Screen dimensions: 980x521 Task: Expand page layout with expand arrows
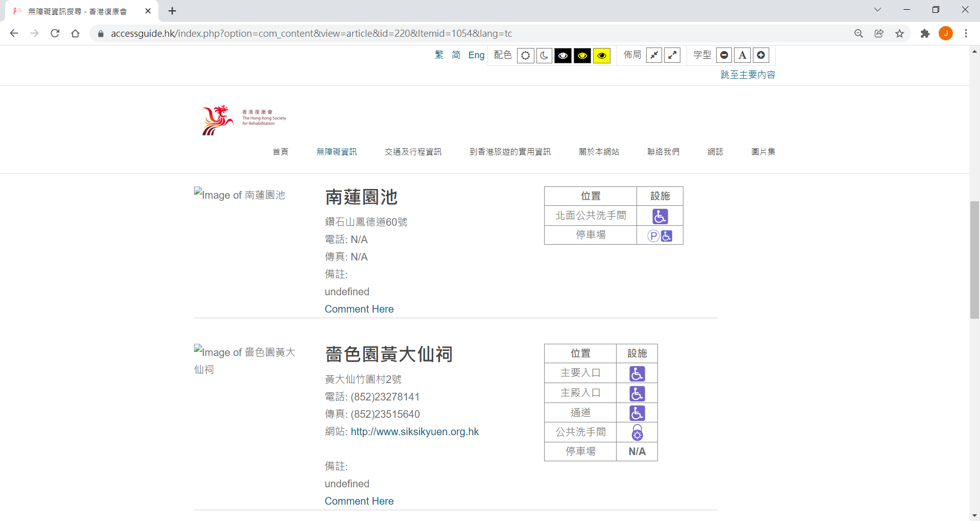click(x=673, y=55)
